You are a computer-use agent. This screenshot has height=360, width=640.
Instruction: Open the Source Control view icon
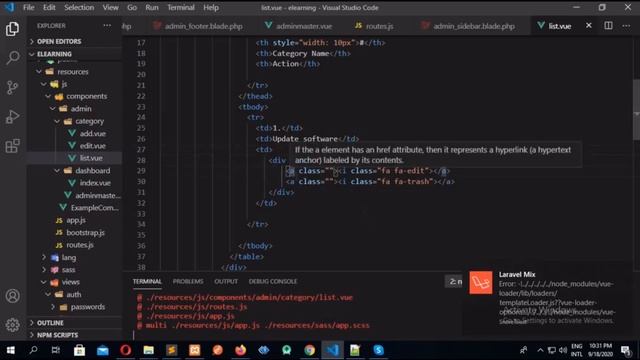[12, 87]
